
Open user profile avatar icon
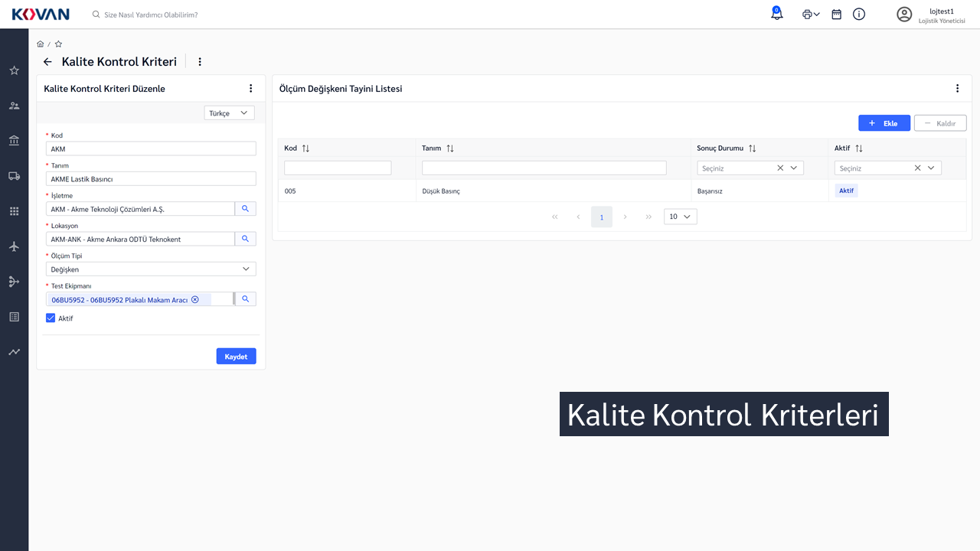pyautogui.click(x=904, y=15)
